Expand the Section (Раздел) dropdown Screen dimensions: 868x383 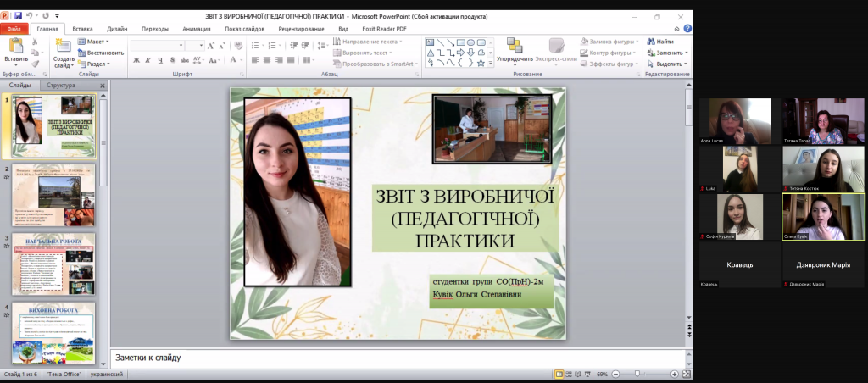[x=95, y=64]
